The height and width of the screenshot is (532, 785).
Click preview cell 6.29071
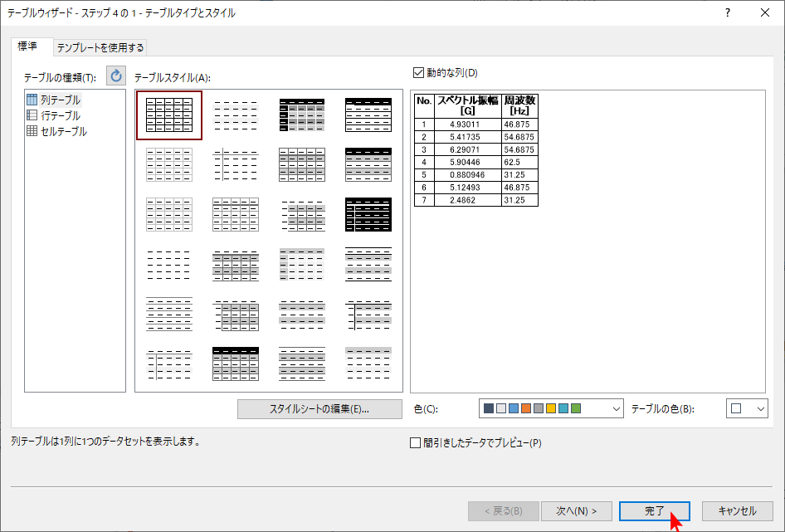pos(467,149)
